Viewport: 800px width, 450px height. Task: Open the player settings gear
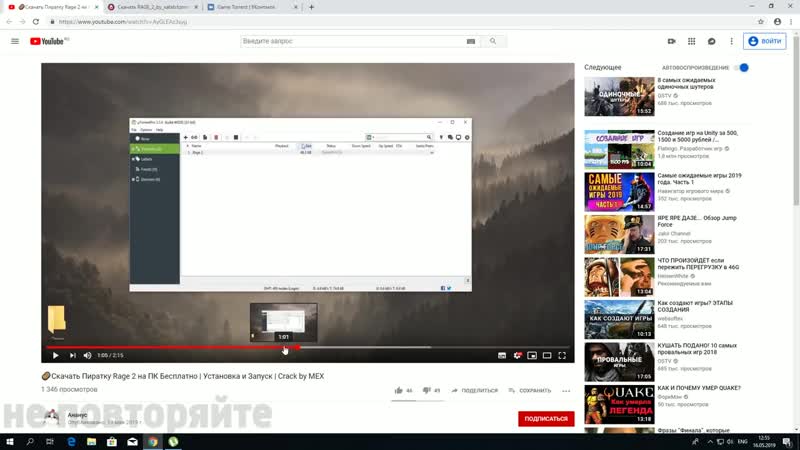pos(517,356)
